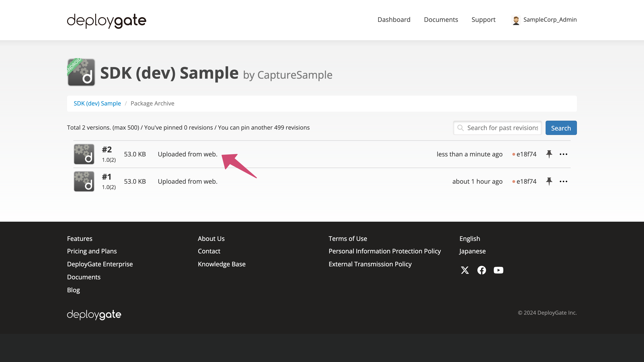Focus the Search for past revisions field
Viewport: 644px width, 362px height.
[502, 128]
